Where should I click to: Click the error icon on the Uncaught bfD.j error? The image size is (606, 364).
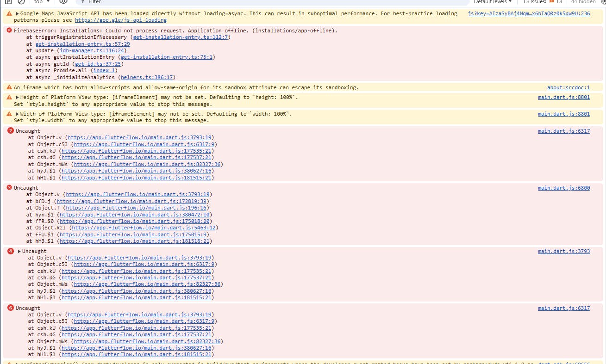click(9, 187)
